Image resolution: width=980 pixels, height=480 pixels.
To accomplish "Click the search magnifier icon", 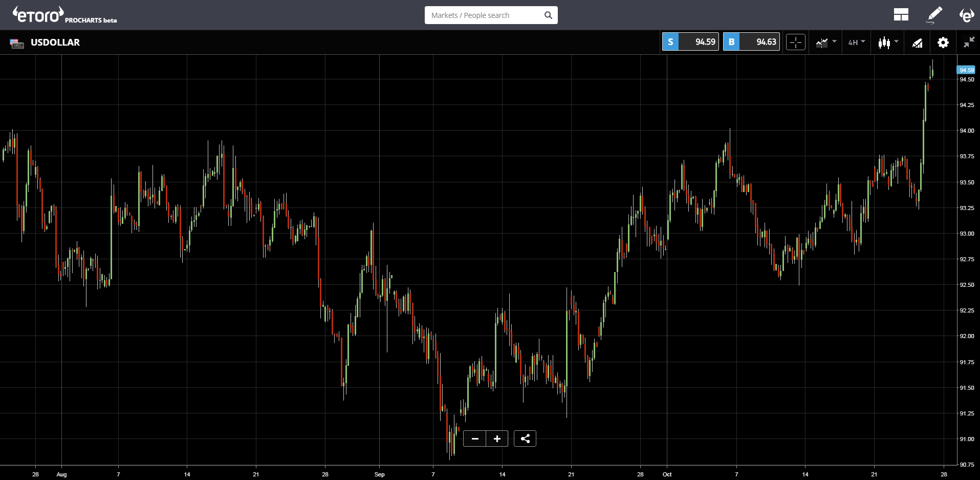I will [x=548, y=15].
